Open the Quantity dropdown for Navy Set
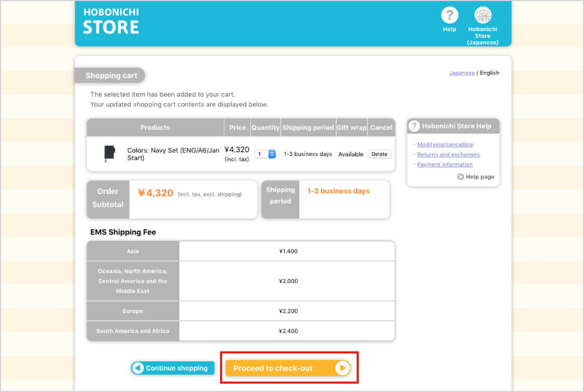584x392 pixels. tap(265, 154)
